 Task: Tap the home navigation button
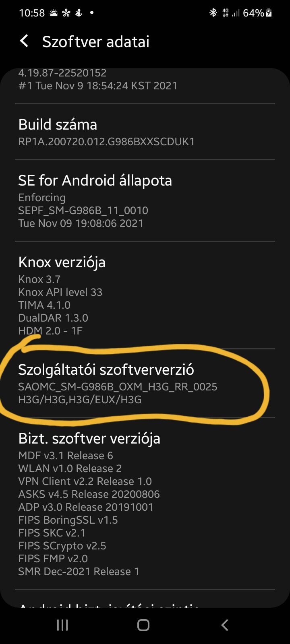coord(143,625)
